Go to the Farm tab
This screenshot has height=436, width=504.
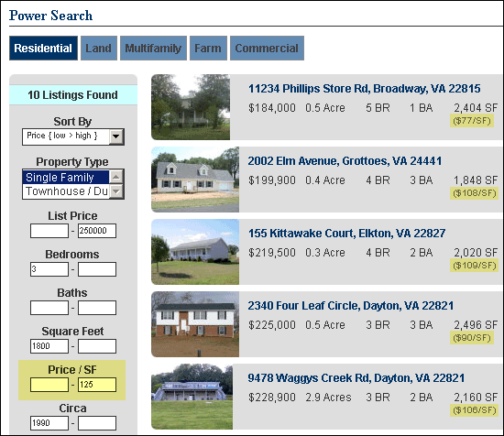[x=208, y=49]
